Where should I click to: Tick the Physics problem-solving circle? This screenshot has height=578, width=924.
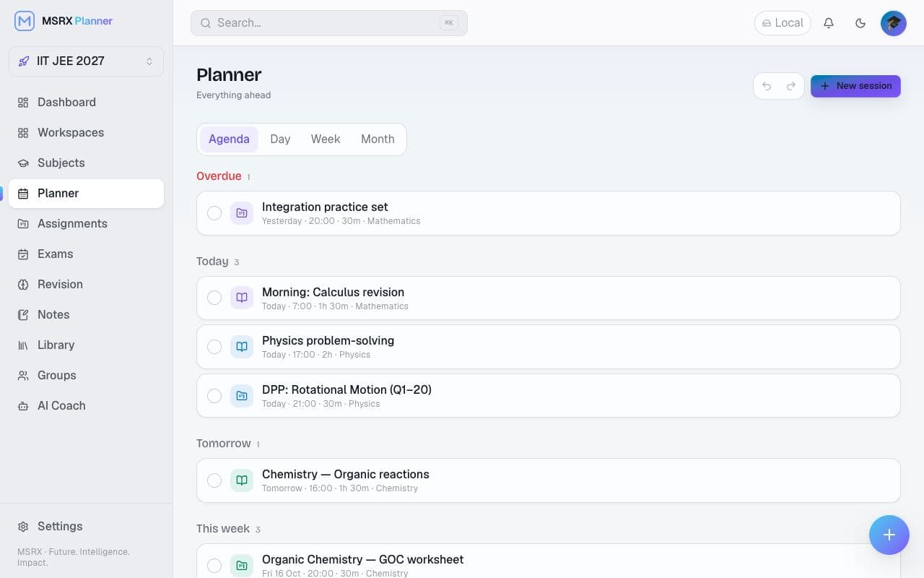point(214,347)
